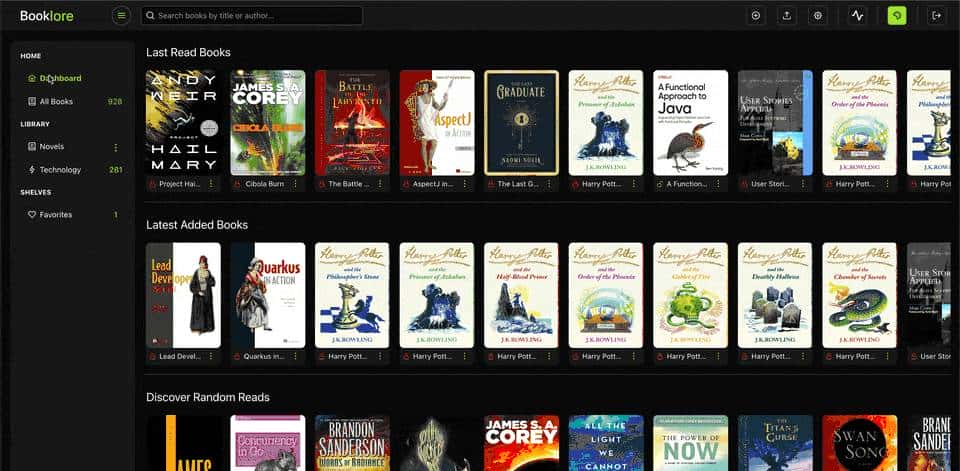
Task: Click the search books input field
Action: pyautogui.click(x=252, y=16)
